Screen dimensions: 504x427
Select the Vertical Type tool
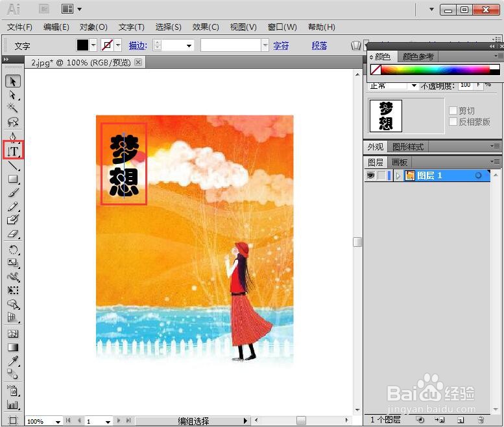point(13,151)
